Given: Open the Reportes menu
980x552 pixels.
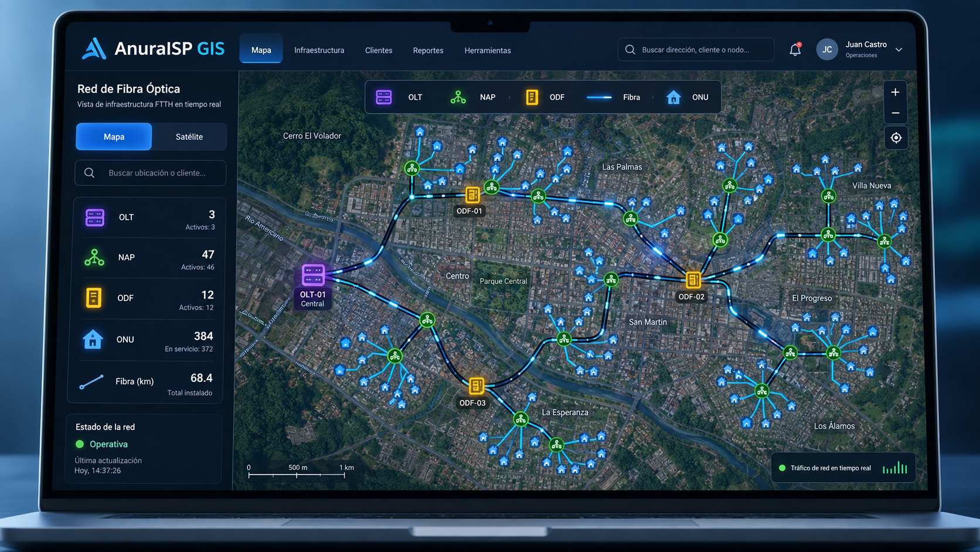Looking at the screenshot, I should click(x=428, y=50).
